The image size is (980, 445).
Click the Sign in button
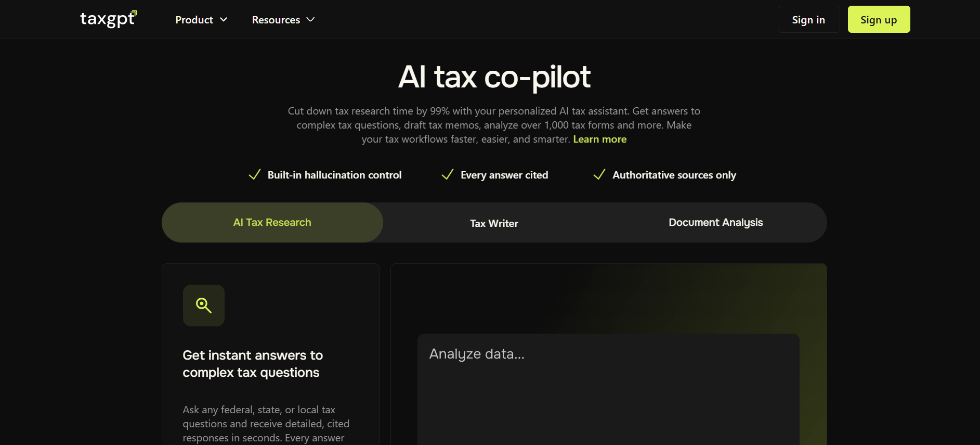[x=808, y=19]
